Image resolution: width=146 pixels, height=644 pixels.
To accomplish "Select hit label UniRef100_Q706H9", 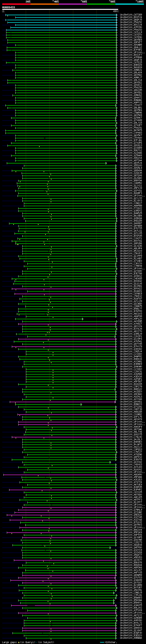I will point(131,120).
